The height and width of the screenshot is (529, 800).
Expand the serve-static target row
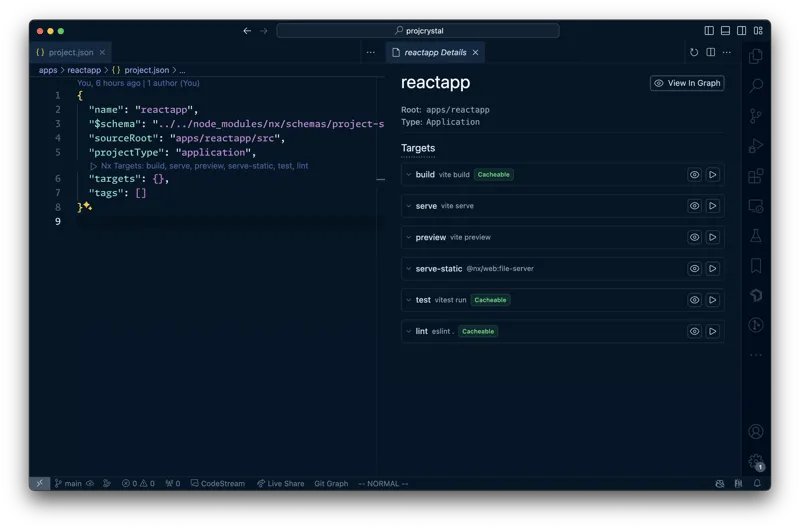point(409,269)
